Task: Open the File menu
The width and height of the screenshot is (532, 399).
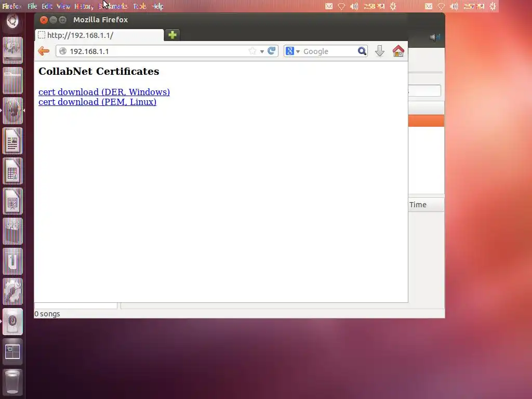Action: (32, 6)
